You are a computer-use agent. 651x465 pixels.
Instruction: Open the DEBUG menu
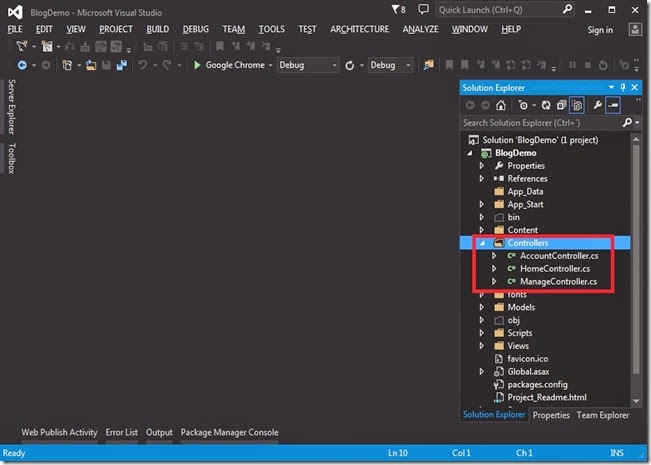click(x=196, y=29)
